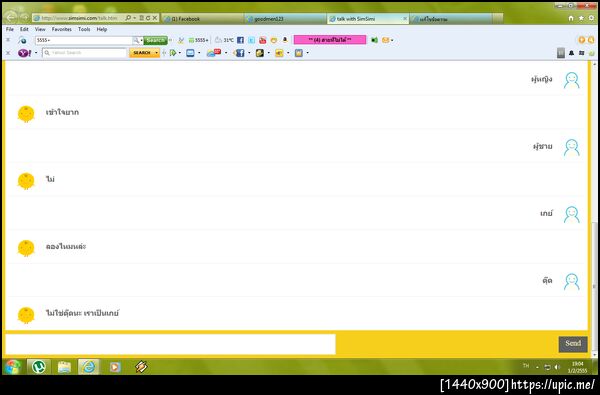Open a new blank tab
Screen dimensions: 600x395
[497, 19]
